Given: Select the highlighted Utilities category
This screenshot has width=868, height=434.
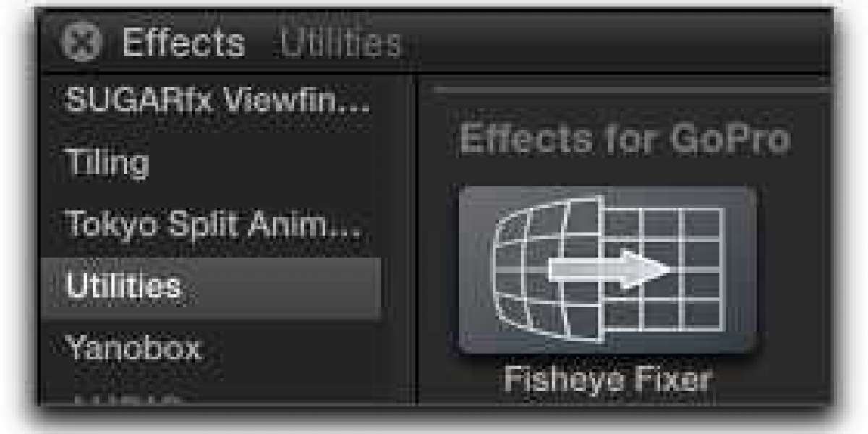Looking at the screenshot, I should 211,288.
